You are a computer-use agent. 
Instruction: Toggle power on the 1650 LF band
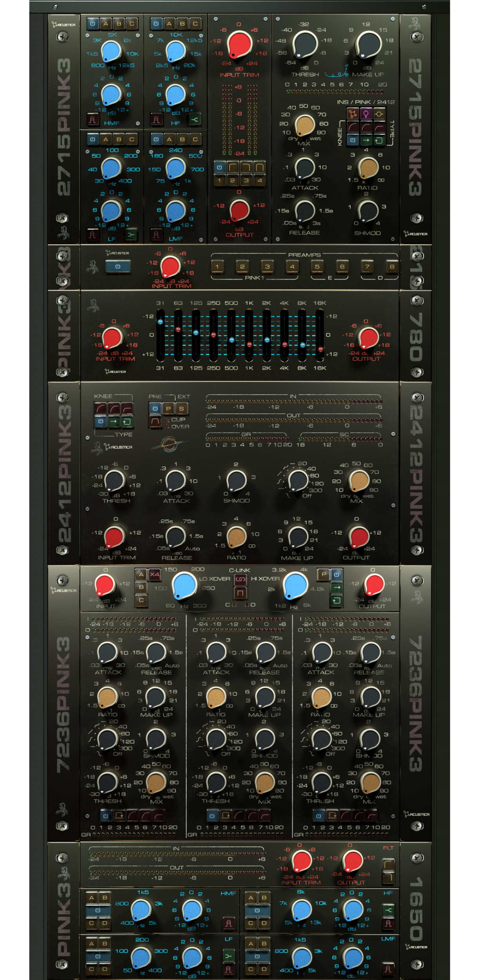(98, 956)
